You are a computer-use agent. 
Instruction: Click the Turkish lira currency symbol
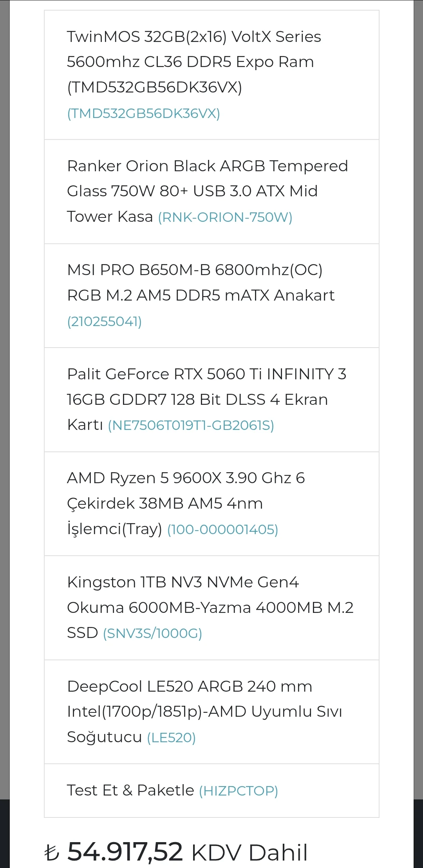pyautogui.click(x=52, y=853)
